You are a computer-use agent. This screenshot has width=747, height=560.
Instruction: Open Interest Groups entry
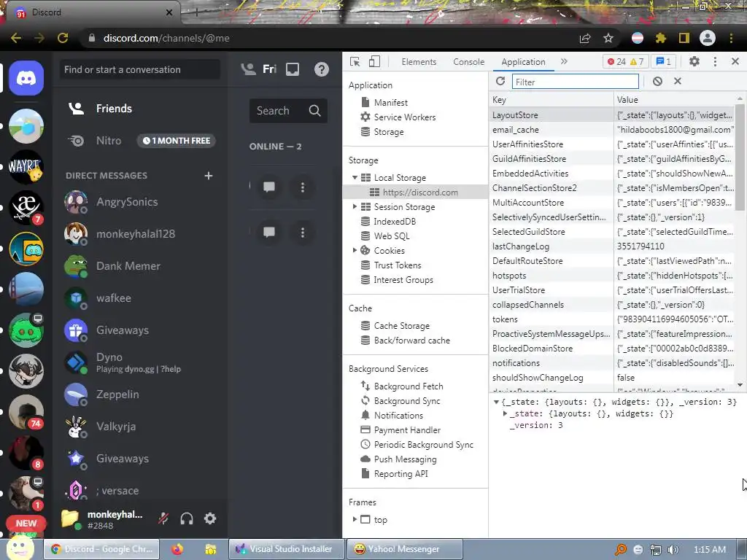click(x=403, y=280)
